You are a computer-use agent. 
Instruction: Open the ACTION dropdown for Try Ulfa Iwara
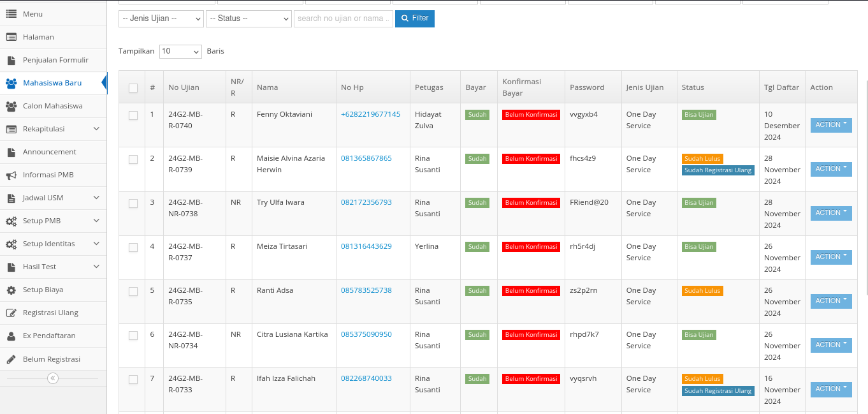pyautogui.click(x=831, y=213)
